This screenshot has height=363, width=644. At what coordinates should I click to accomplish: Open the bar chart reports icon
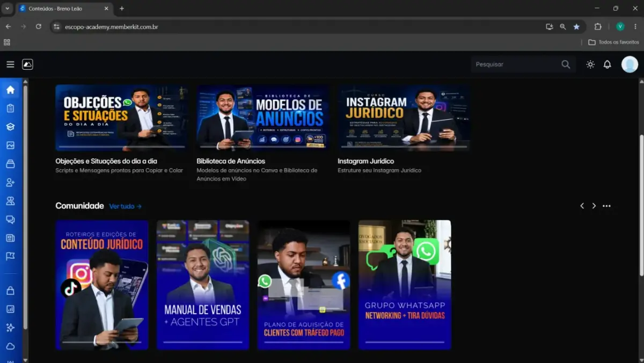[x=10, y=309]
